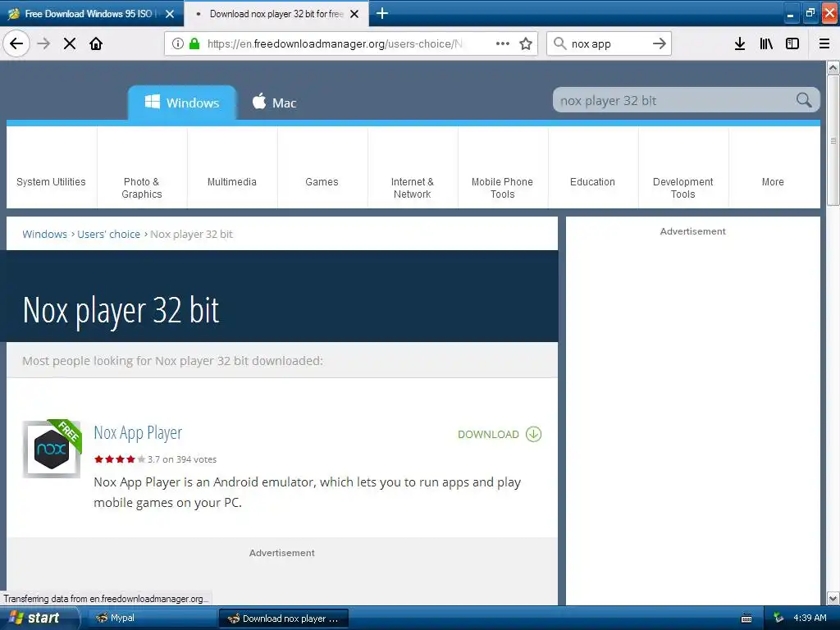Image resolution: width=840 pixels, height=630 pixels.
Task: Click the DOWNLOAD link for Nox App Player
Action: [489, 435]
